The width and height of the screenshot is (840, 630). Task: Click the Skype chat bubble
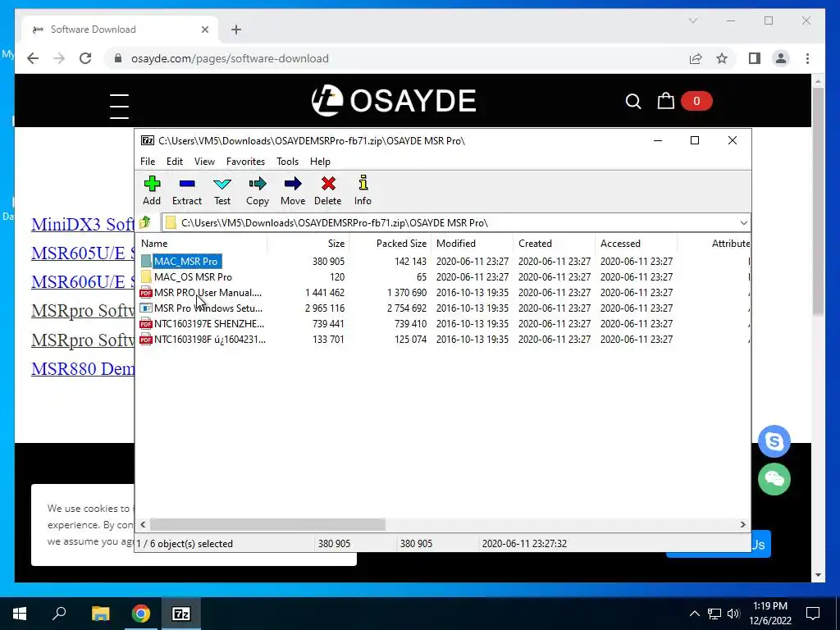774,441
